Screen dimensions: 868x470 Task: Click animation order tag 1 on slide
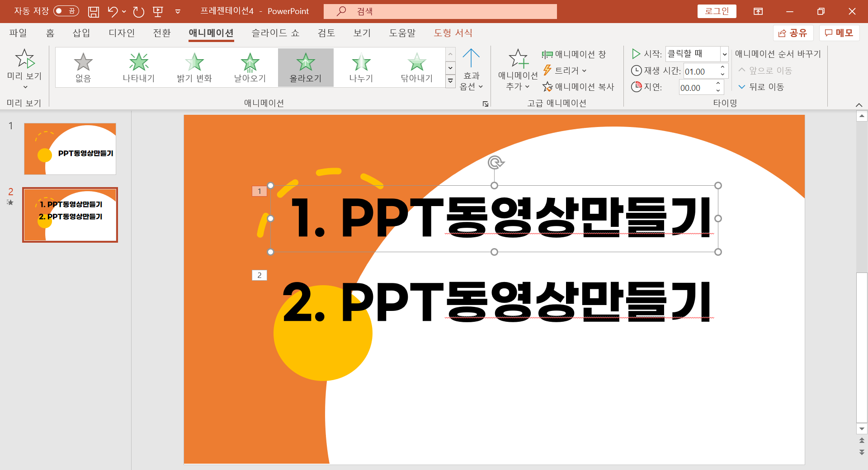point(259,191)
